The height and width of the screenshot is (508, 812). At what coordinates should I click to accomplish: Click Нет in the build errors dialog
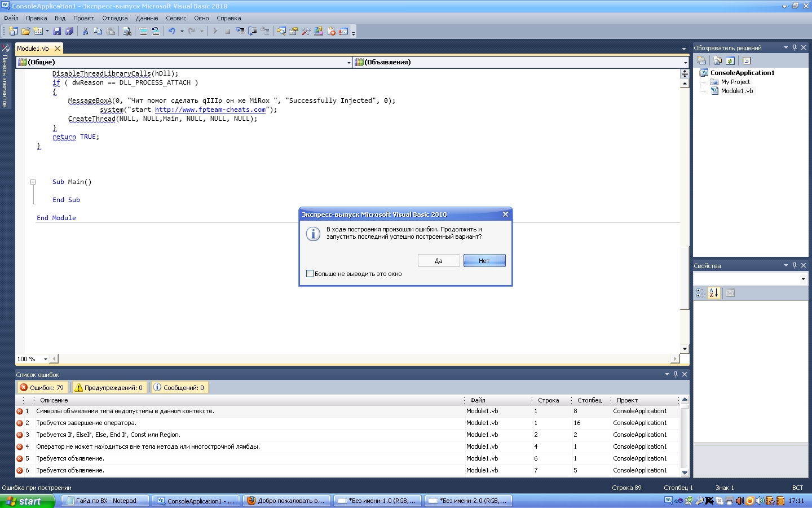(x=484, y=261)
